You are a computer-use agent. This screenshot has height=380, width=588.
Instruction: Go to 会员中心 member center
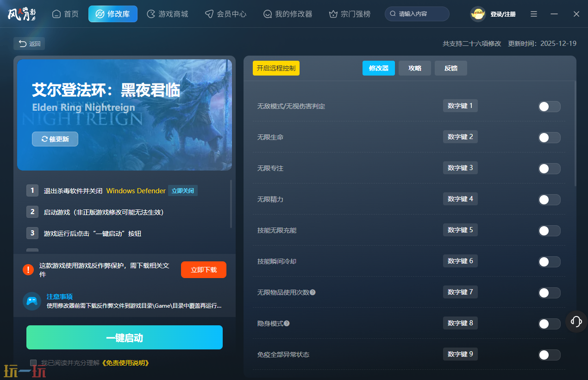[225, 14]
